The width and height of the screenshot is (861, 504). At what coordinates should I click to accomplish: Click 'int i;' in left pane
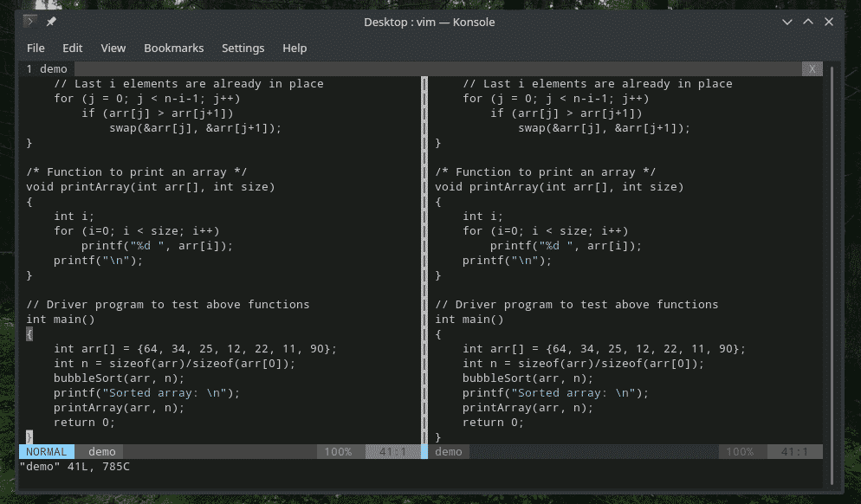(74, 216)
